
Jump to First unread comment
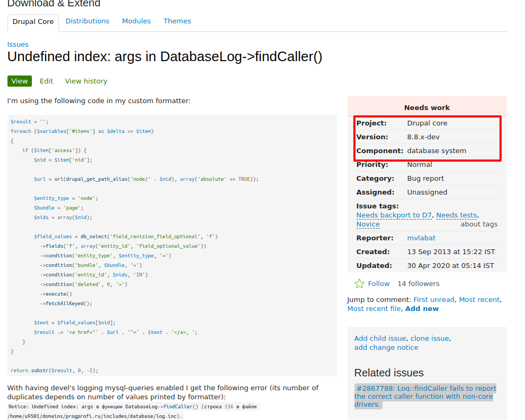[434, 299]
